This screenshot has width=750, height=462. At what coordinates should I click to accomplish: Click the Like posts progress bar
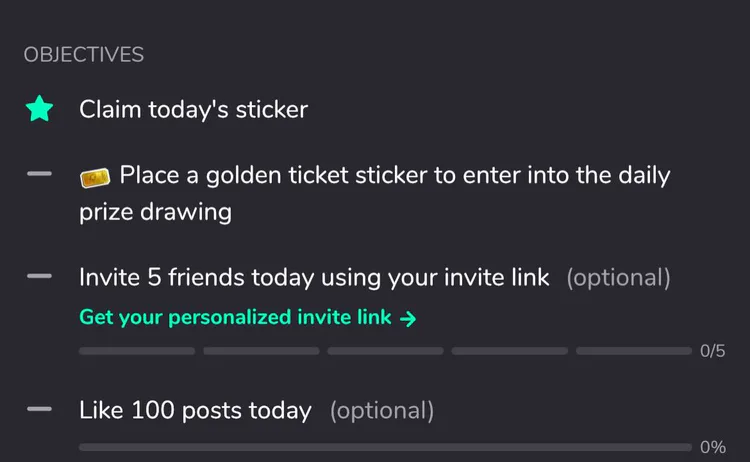click(386, 447)
